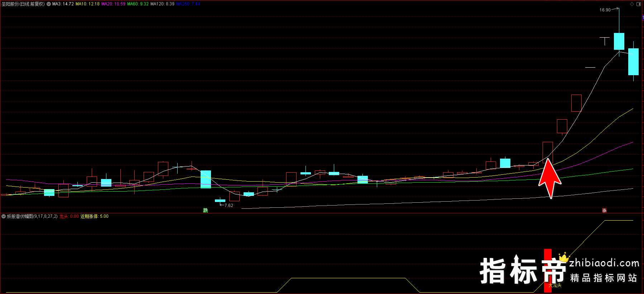This screenshot has height=294, width=644.
Task: Click the 7.62 low price label
Action: (x=229, y=206)
